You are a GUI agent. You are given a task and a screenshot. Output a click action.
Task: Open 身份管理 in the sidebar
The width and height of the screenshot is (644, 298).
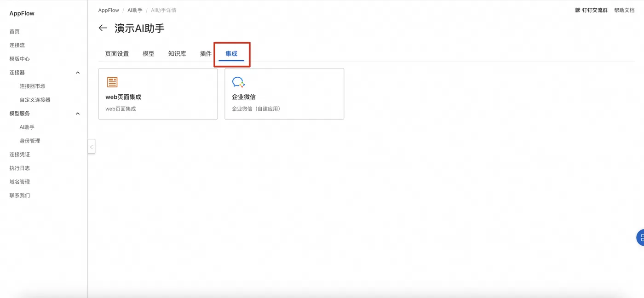[x=30, y=141]
